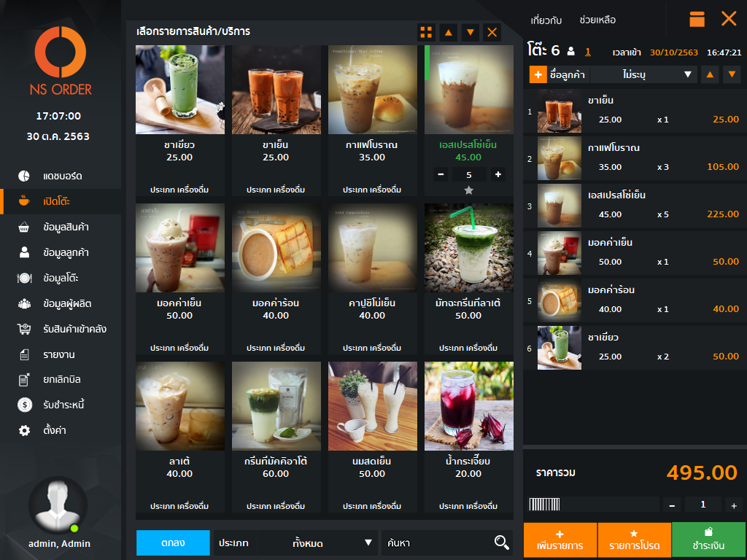The width and height of the screenshot is (747, 560).
Task: Click the shopping basket product icon
Action: coord(24,227)
